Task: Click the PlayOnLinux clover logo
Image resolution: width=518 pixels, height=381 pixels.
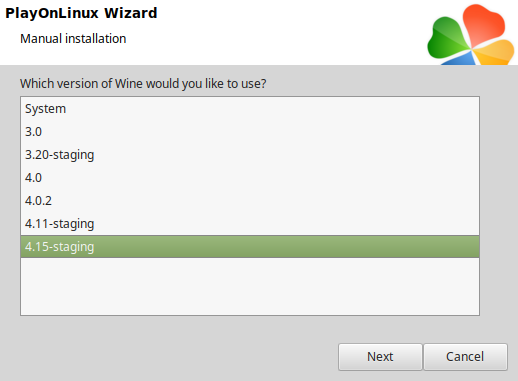Action: pyautogui.click(x=471, y=35)
